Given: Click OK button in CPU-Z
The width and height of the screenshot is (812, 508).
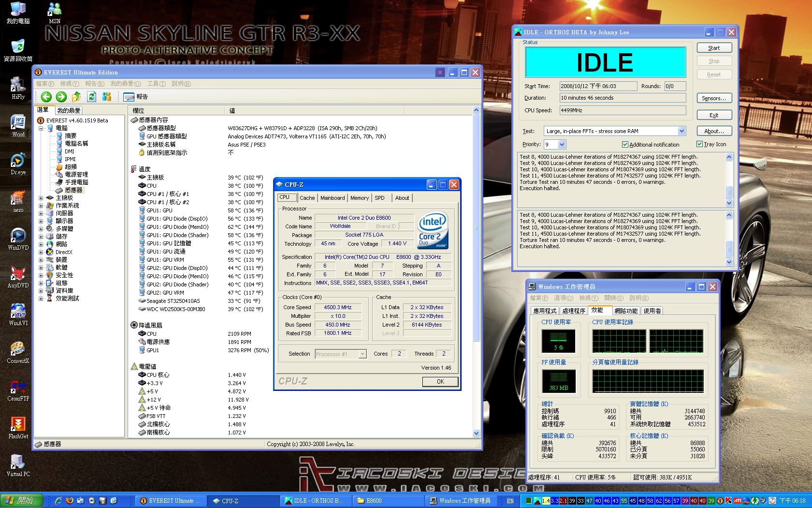Looking at the screenshot, I should 440,382.
